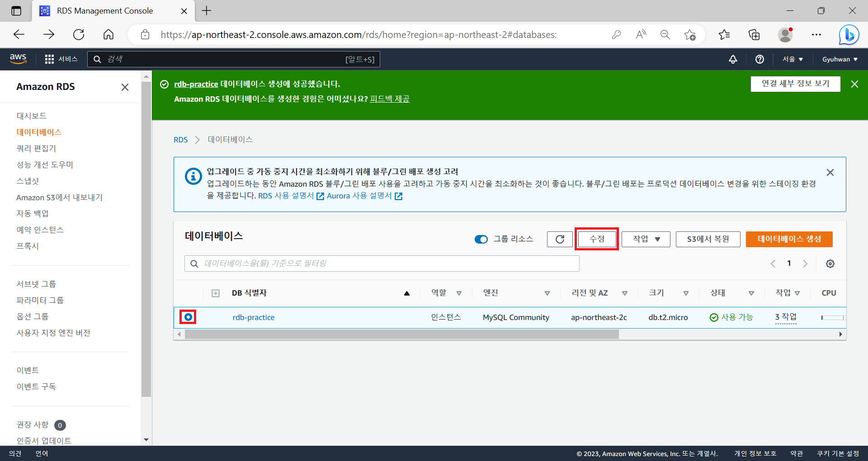This screenshot has height=461, width=868.
Task: Open the help question mark icon
Action: [759, 59]
